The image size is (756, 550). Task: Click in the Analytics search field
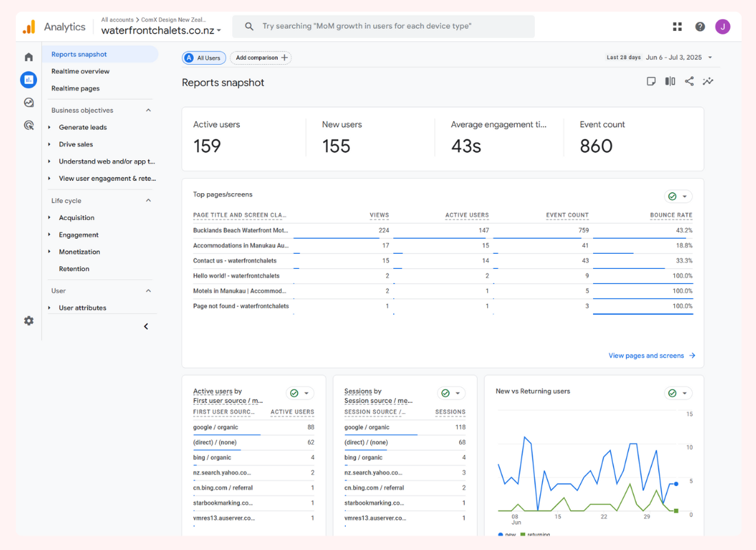[x=383, y=26]
